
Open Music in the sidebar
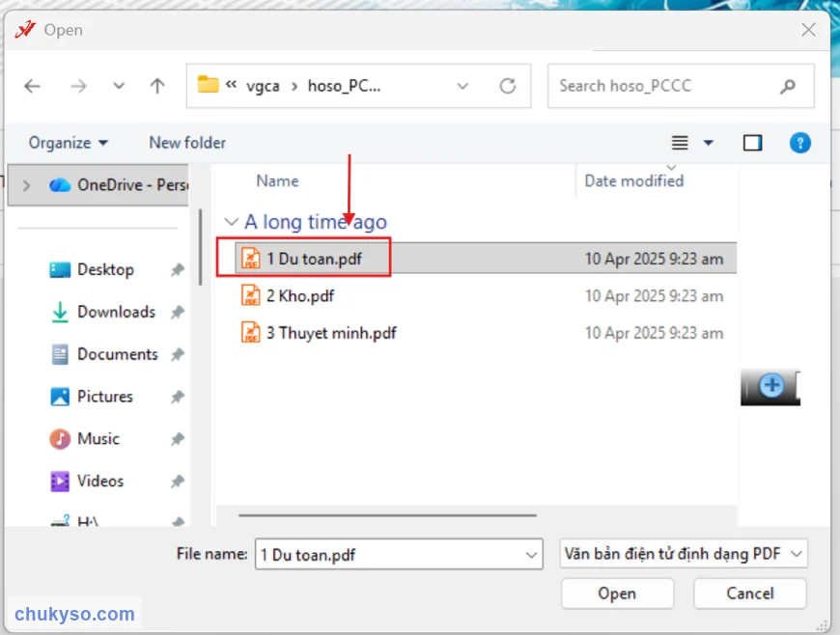point(85,438)
